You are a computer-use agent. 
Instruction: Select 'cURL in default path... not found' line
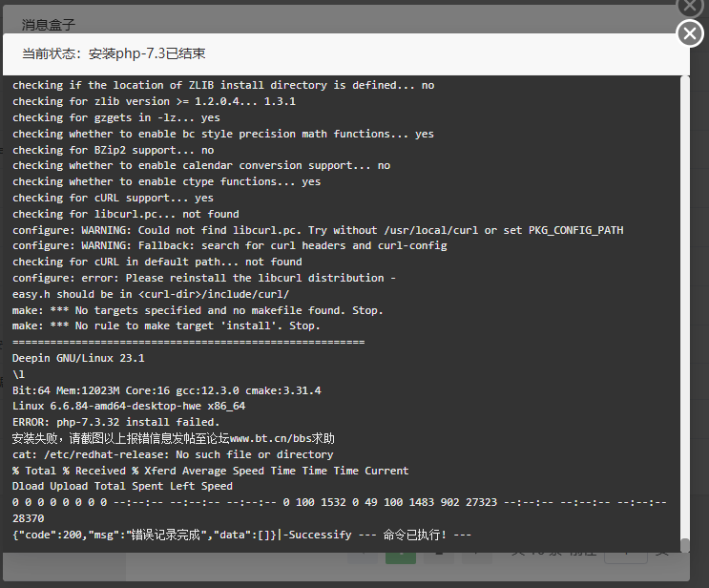(x=157, y=262)
